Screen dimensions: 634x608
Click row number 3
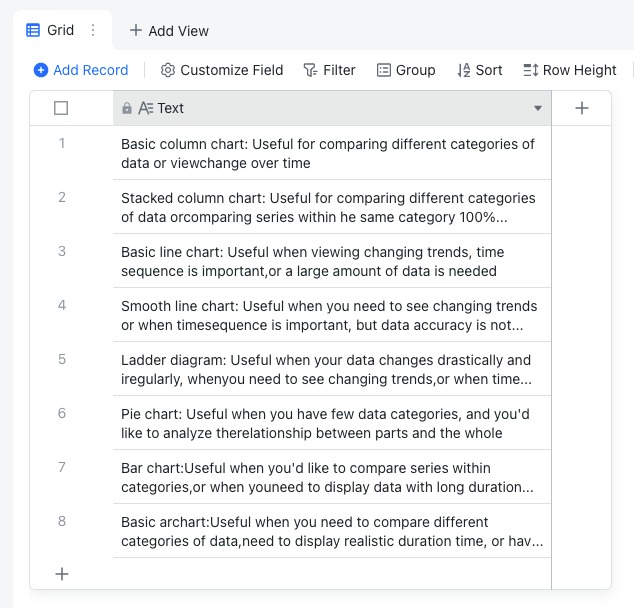click(62, 251)
